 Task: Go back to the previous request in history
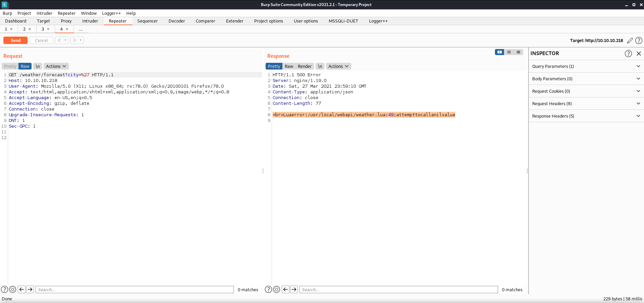pos(59,40)
